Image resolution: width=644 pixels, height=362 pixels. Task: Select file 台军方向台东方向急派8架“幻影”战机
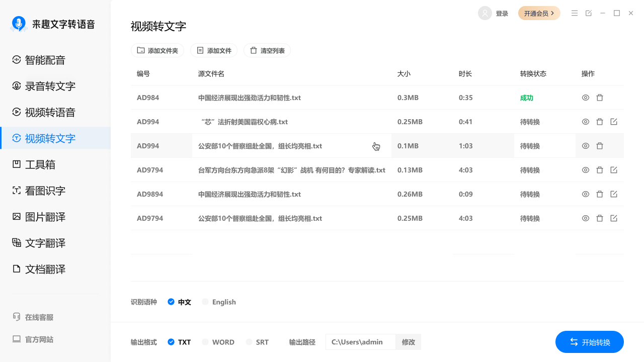[292, 170]
